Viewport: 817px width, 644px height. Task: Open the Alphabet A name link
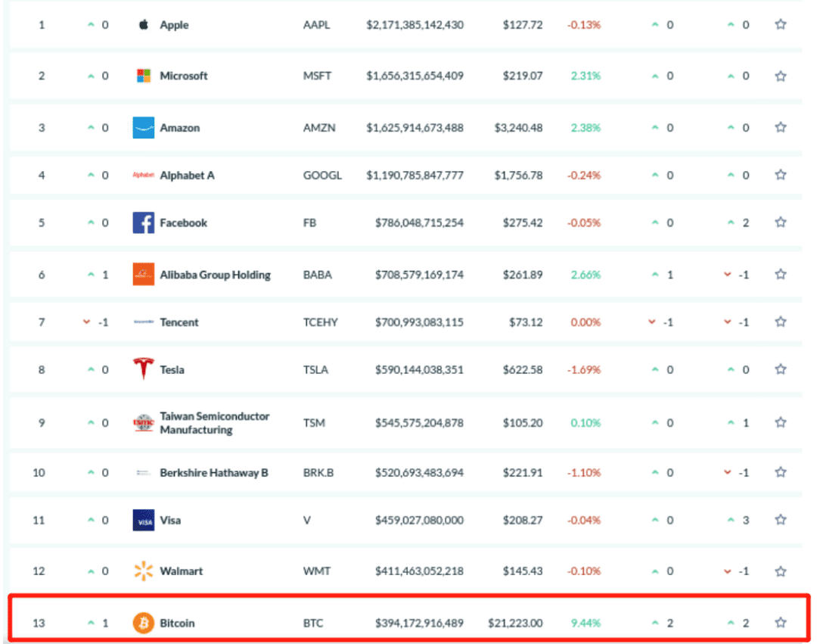coord(187,176)
